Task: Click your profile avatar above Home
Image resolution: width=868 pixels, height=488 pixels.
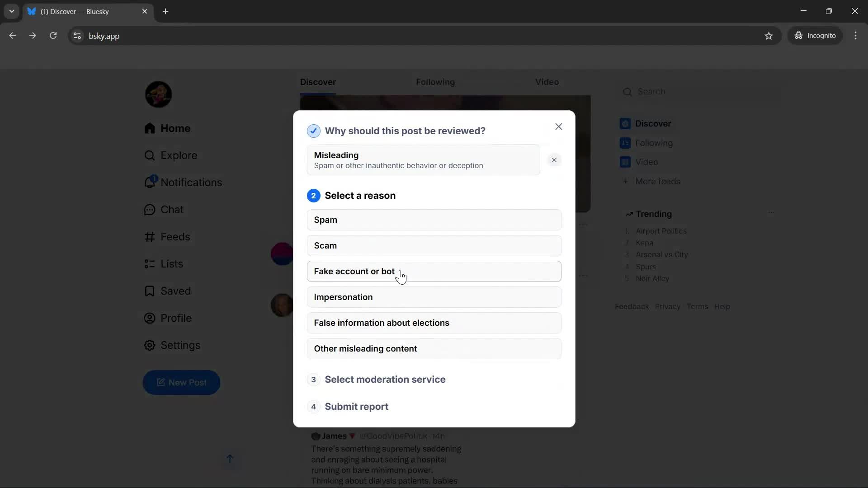Action: point(158,94)
